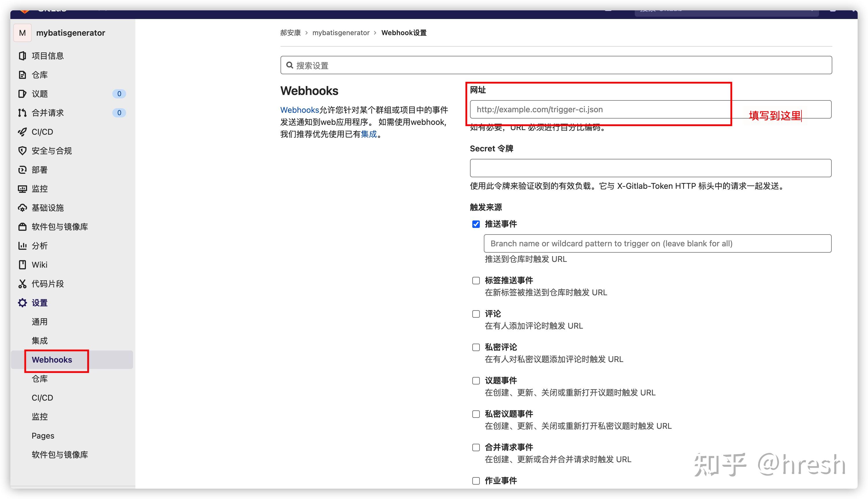Open the 软件包与镜像库 icon
Viewport: 868px width, 499px height.
[x=22, y=226]
